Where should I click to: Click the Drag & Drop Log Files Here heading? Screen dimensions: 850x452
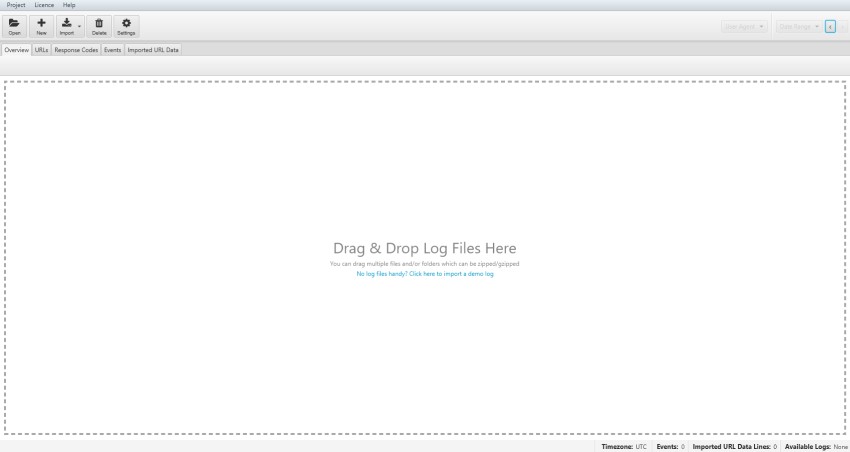[x=424, y=248]
